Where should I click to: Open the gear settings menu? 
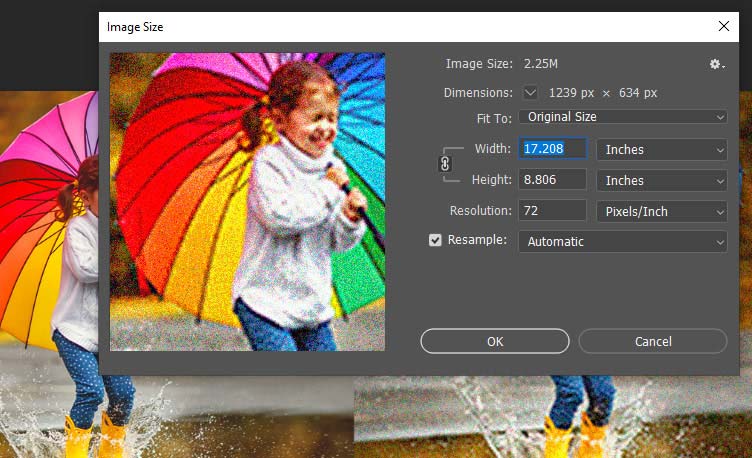716,64
